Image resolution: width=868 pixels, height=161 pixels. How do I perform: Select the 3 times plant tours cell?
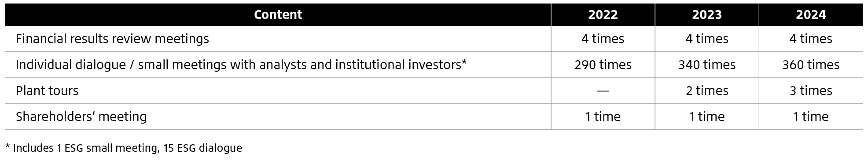coord(811,91)
